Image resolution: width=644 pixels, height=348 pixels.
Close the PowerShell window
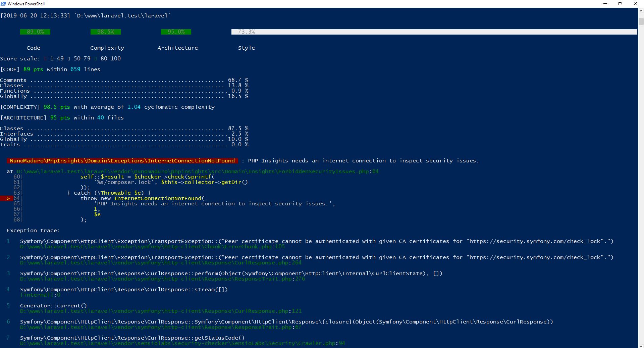(636, 4)
